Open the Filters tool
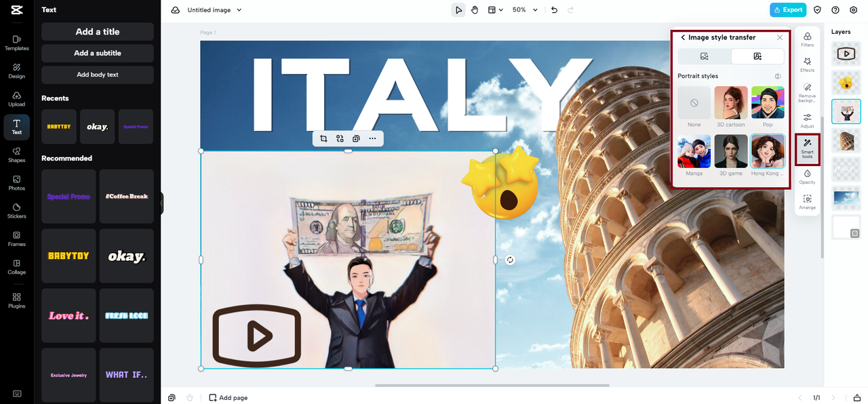Image resolution: width=868 pixels, height=404 pixels. pos(807,39)
